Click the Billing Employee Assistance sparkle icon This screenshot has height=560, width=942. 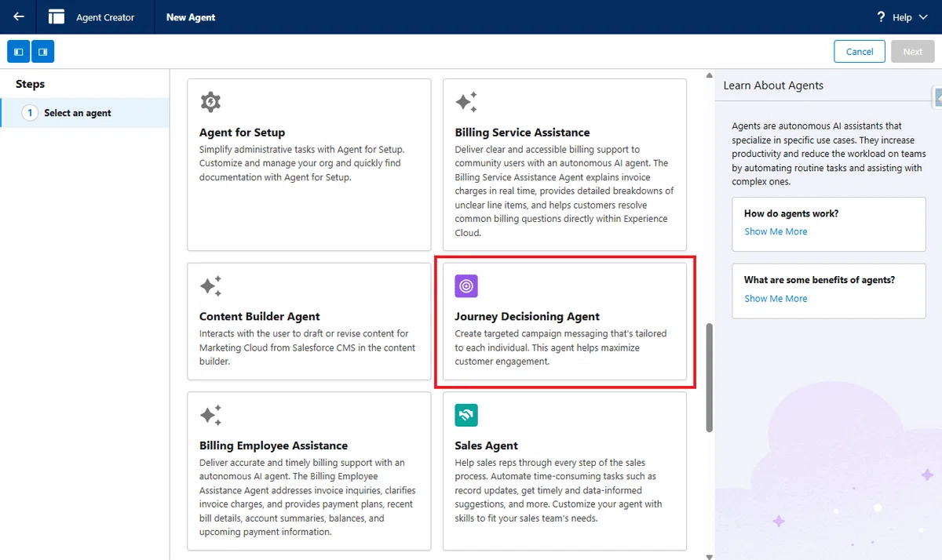tap(210, 415)
